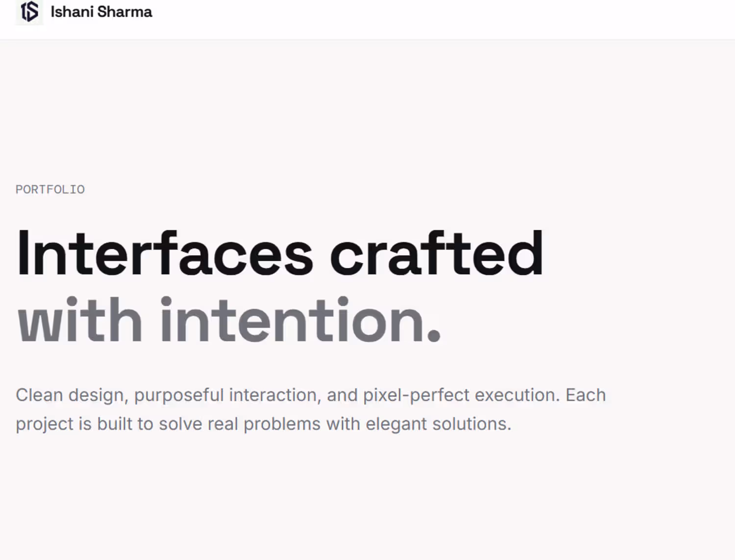The width and height of the screenshot is (735, 560).
Task: Click the word "crafted" in the headline
Action: point(437,254)
